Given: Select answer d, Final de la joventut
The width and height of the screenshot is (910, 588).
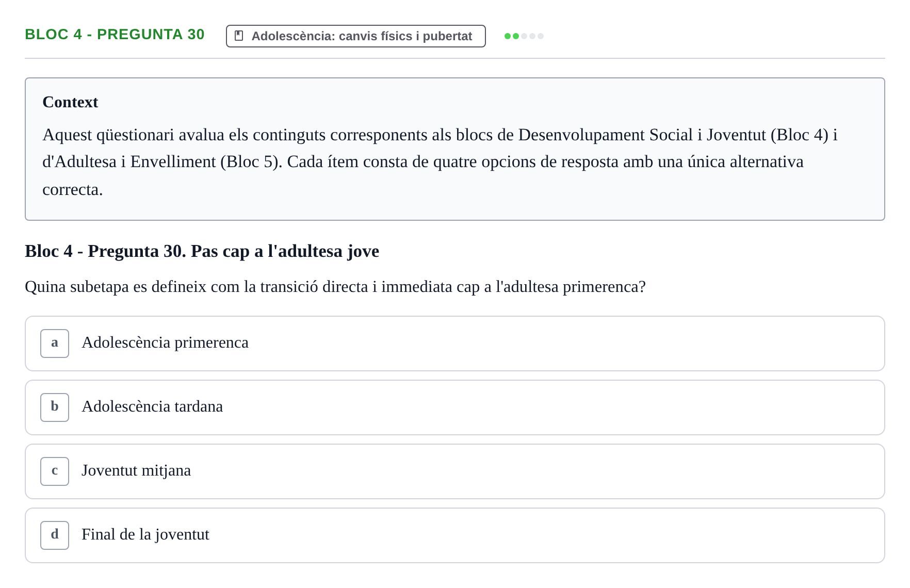Looking at the screenshot, I should point(454,535).
